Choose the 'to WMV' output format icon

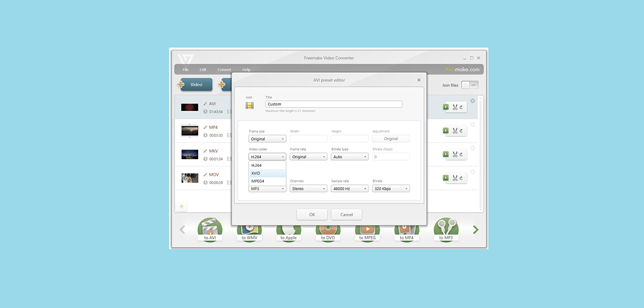point(249,234)
